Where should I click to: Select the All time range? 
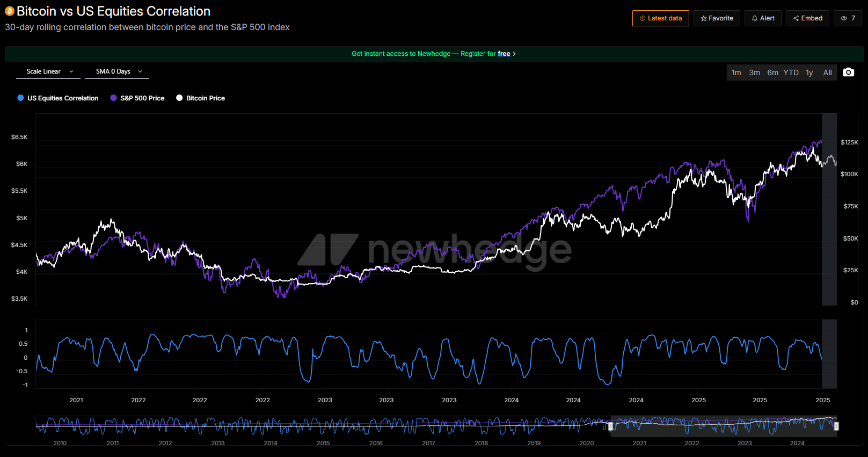pos(827,72)
